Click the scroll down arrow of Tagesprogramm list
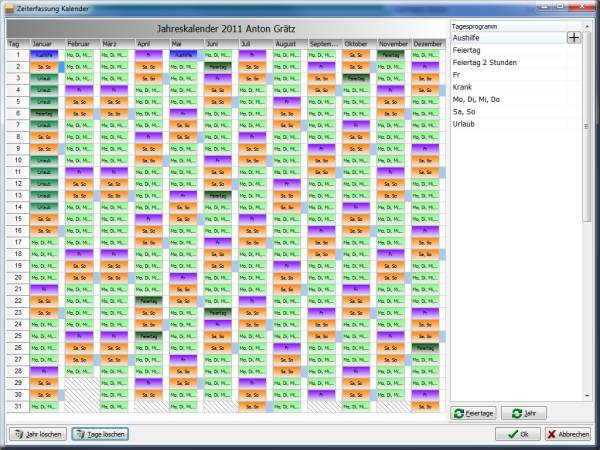Screen dimensions: 600x450 pos(587,396)
